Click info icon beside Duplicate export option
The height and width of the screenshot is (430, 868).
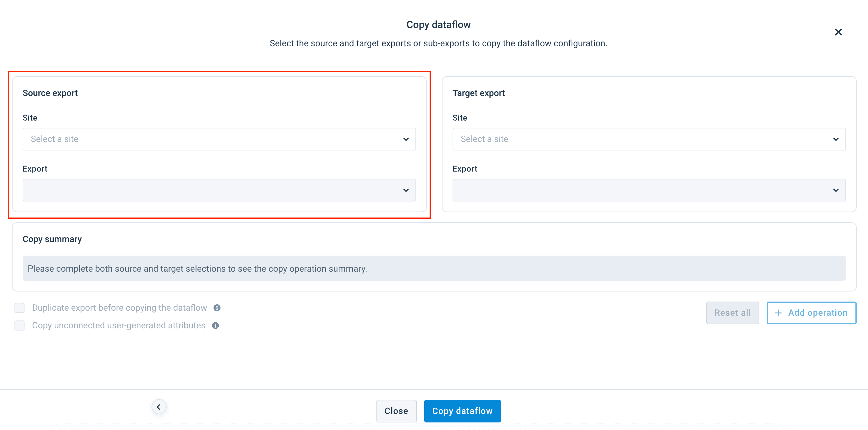tap(217, 308)
